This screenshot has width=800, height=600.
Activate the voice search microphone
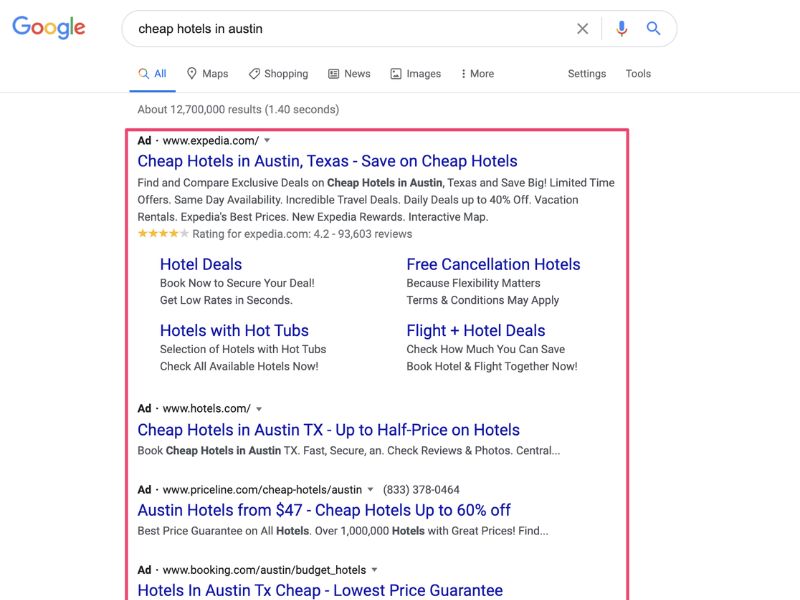(x=621, y=29)
